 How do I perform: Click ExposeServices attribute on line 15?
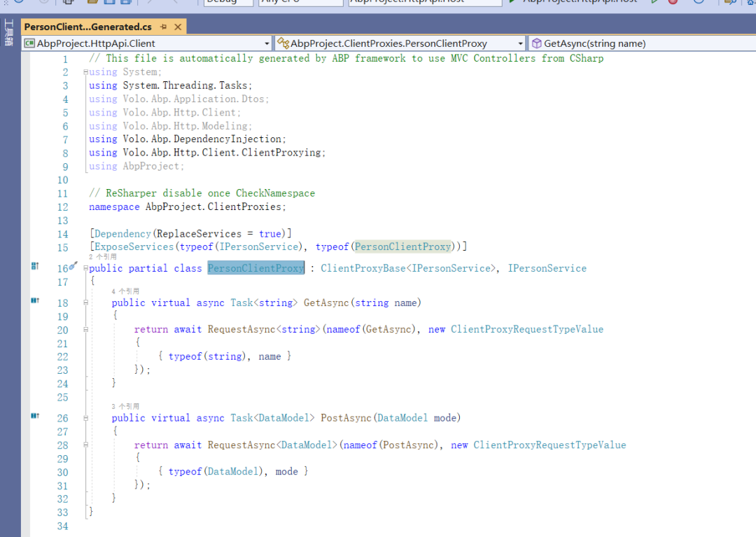tap(134, 247)
